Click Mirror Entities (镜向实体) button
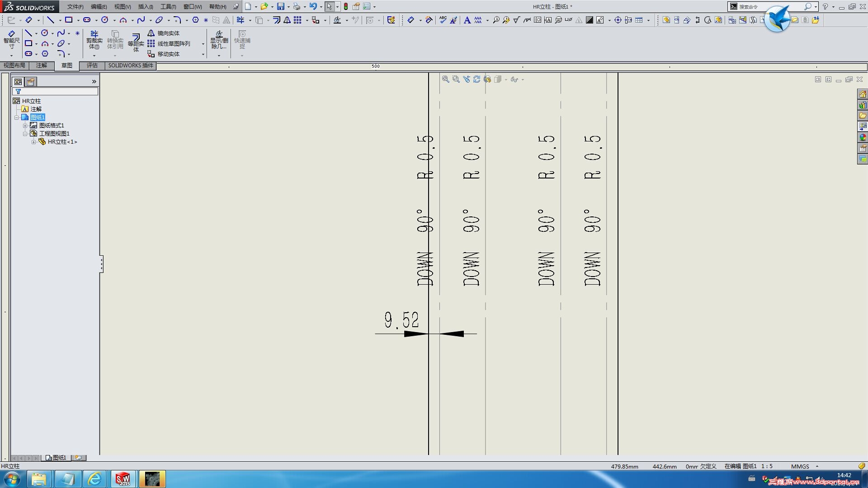Screen dimensions: 868x488 click(164, 33)
